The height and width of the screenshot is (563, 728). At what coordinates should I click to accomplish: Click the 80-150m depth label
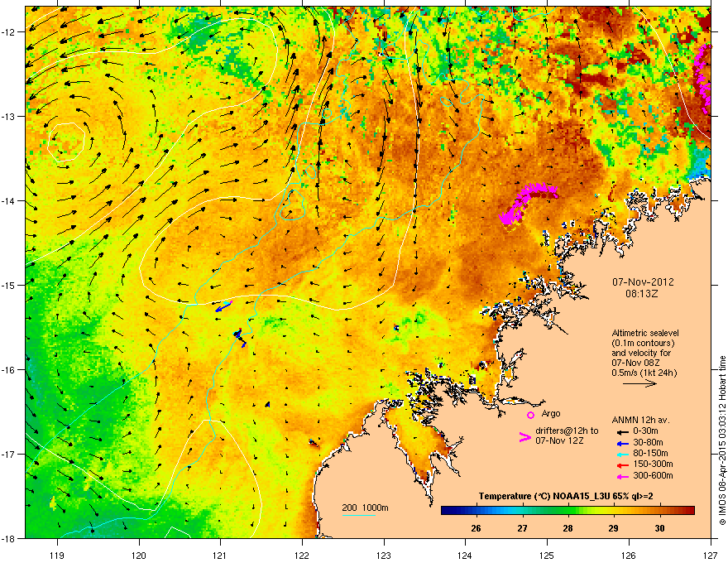[650, 454]
